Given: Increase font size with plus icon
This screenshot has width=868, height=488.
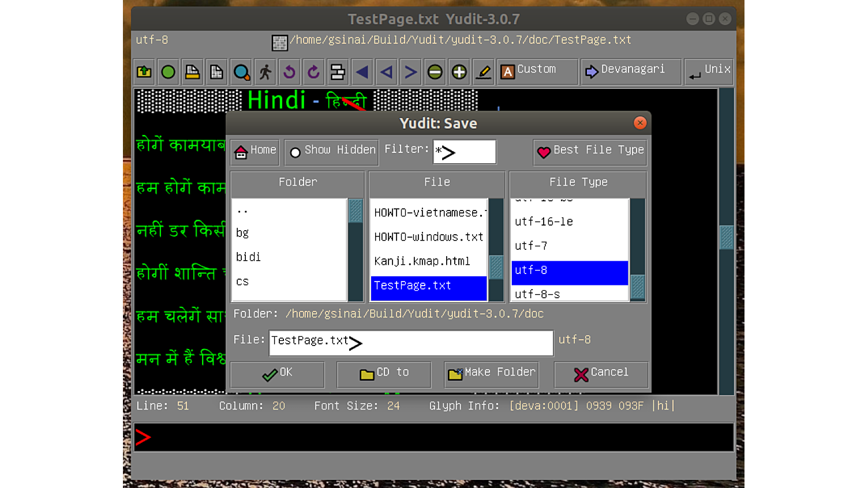Looking at the screenshot, I should tap(459, 72).
